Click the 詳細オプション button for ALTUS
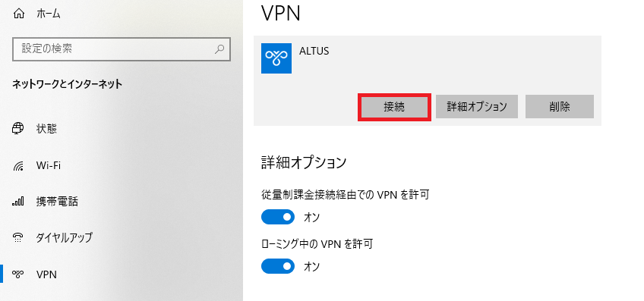Screen dimensions: 644x301 click(477, 107)
